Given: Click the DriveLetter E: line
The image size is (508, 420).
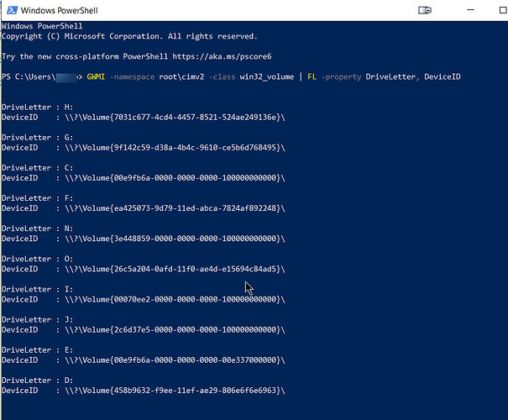Looking at the screenshot, I should coord(37,350).
